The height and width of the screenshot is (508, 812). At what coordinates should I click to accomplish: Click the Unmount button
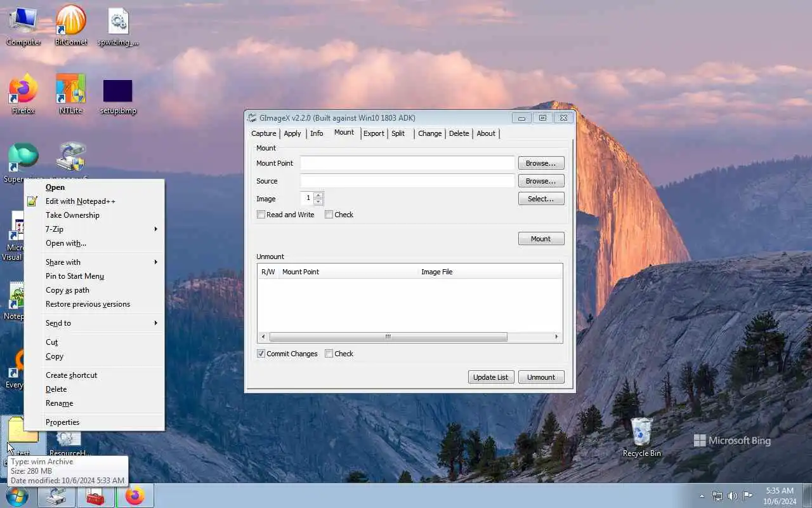541,377
